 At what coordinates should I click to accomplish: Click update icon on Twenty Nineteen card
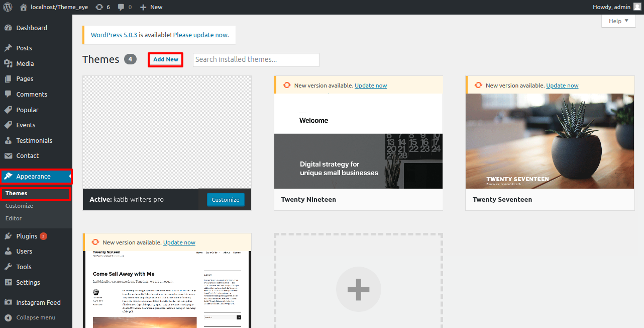click(x=287, y=86)
